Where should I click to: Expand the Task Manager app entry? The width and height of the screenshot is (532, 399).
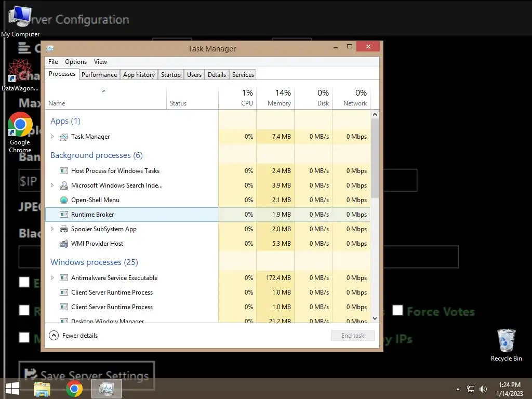pyautogui.click(x=52, y=137)
